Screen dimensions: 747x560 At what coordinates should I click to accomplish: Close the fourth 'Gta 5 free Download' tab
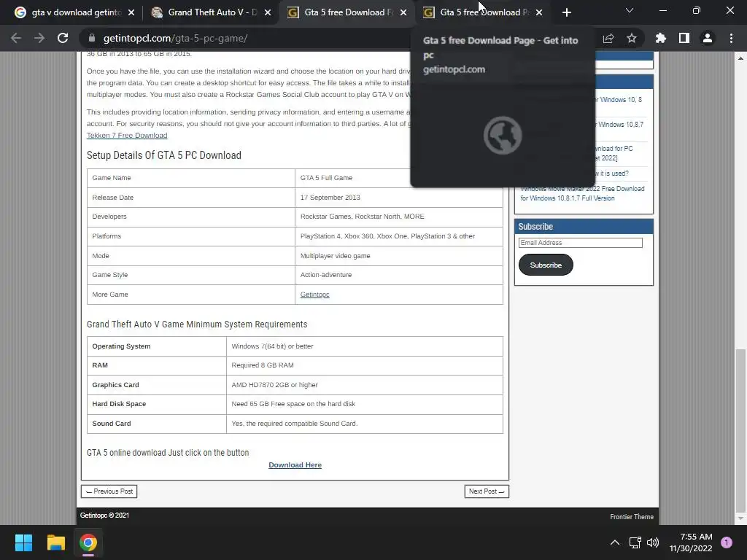tap(539, 12)
